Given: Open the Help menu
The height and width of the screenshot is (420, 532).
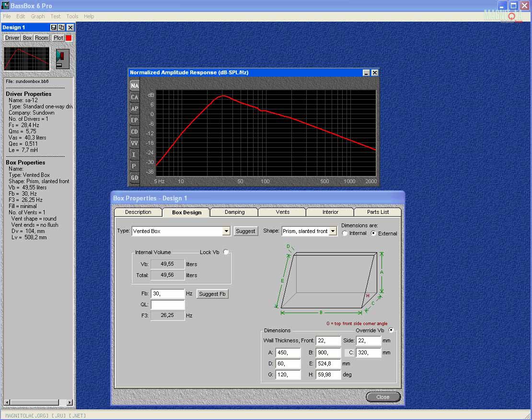Looking at the screenshot, I should 89,16.
